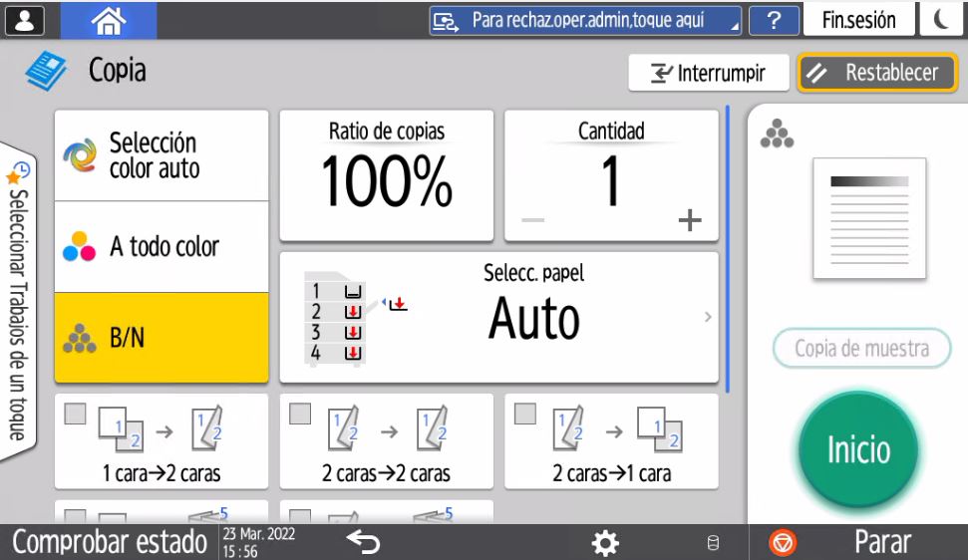Image resolution: width=968 pixels, height=560 pixels.
Task: Tap the data storage icon in bottom bar
Action: [x=712, y=543]
